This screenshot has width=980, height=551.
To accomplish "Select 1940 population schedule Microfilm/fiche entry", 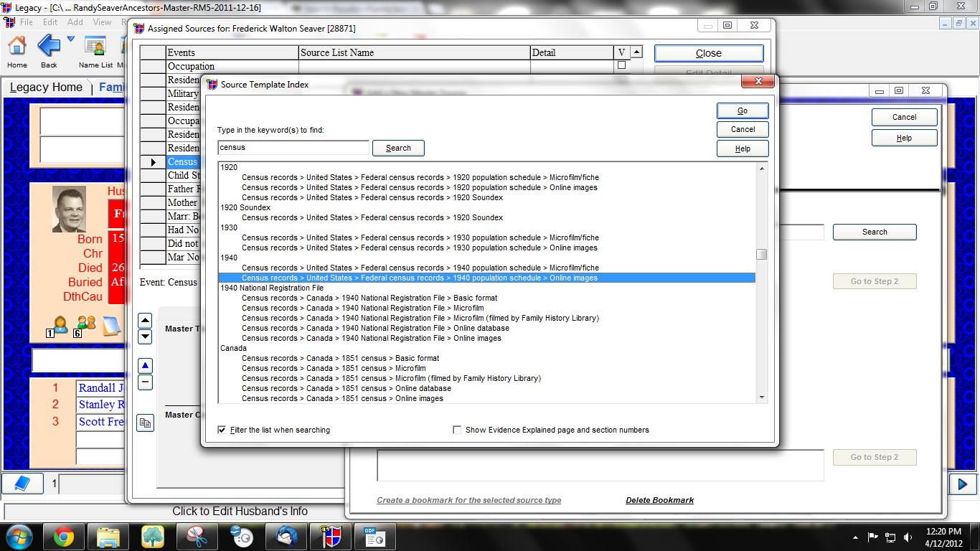I will click(x=420, y=268).
